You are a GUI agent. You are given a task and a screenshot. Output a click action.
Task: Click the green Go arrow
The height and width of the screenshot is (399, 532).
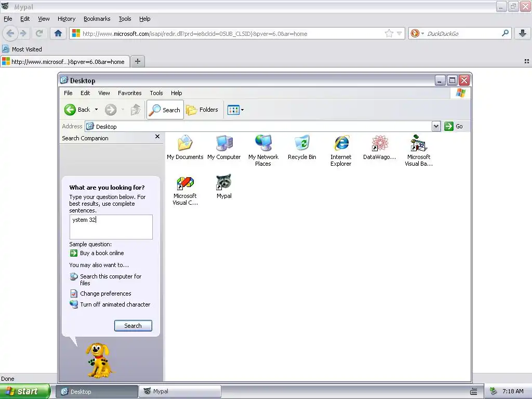pyautogui.click(x=449, y=126)
